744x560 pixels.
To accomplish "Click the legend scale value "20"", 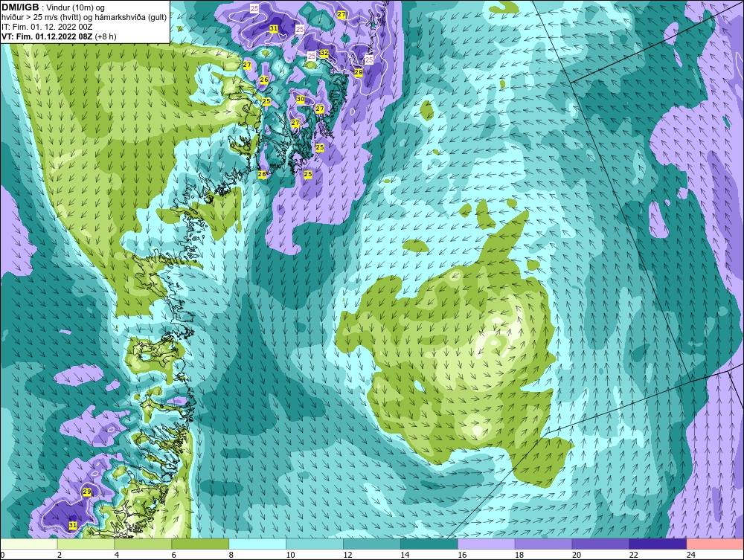I will 577,555.
